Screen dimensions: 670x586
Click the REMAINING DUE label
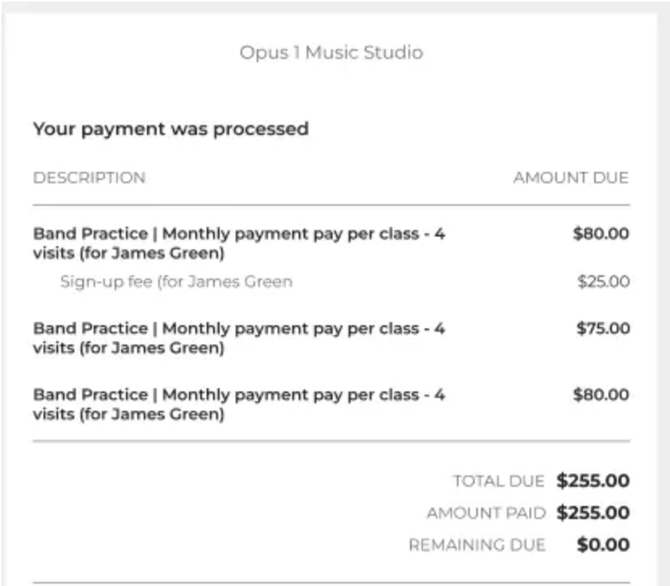click(x=477, y=545)
